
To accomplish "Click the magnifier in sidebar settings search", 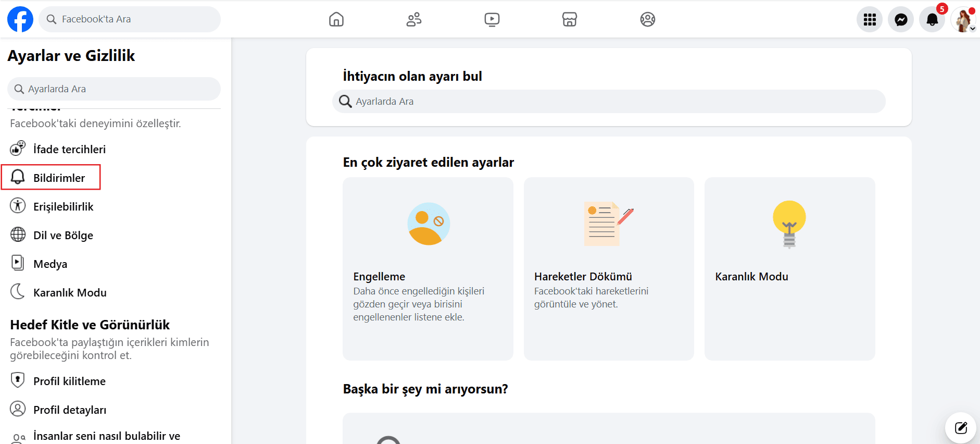I will coord(19,89).
